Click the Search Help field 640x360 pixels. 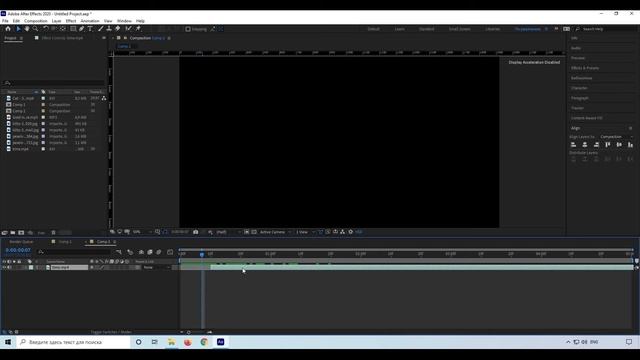[x=606, y=29]
